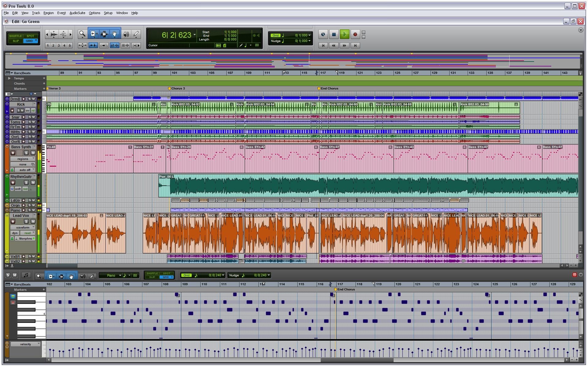Select the Grabber tool in toolbar
The image size is (588, 367).
click(114, 34)
